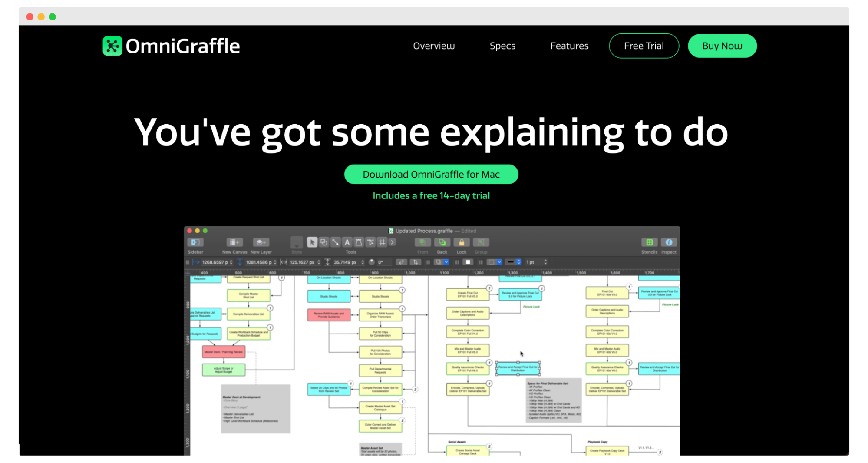Toggle vertical flip on selection

[416, 262]
